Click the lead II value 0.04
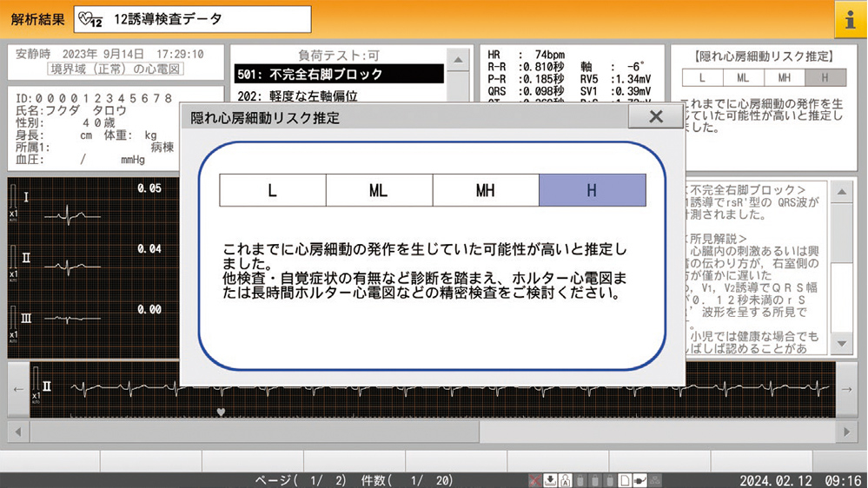The image size is (868, 488). pos(149,249)
